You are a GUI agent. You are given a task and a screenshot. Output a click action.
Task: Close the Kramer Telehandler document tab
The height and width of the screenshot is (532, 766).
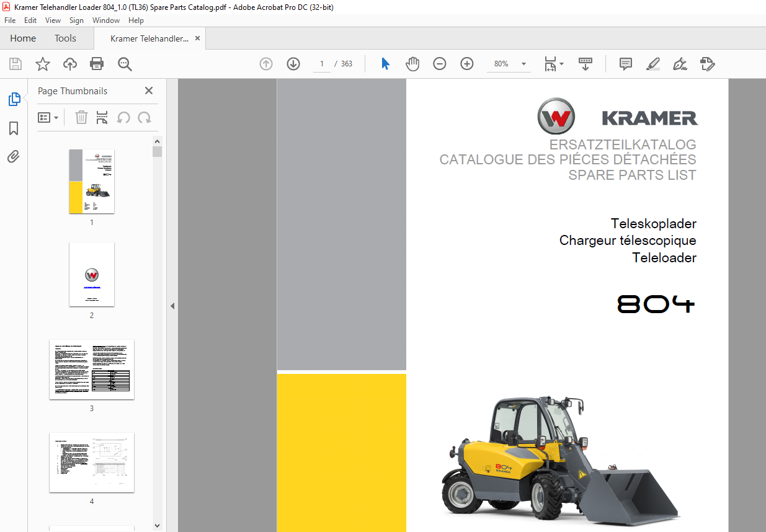(198, 38)
